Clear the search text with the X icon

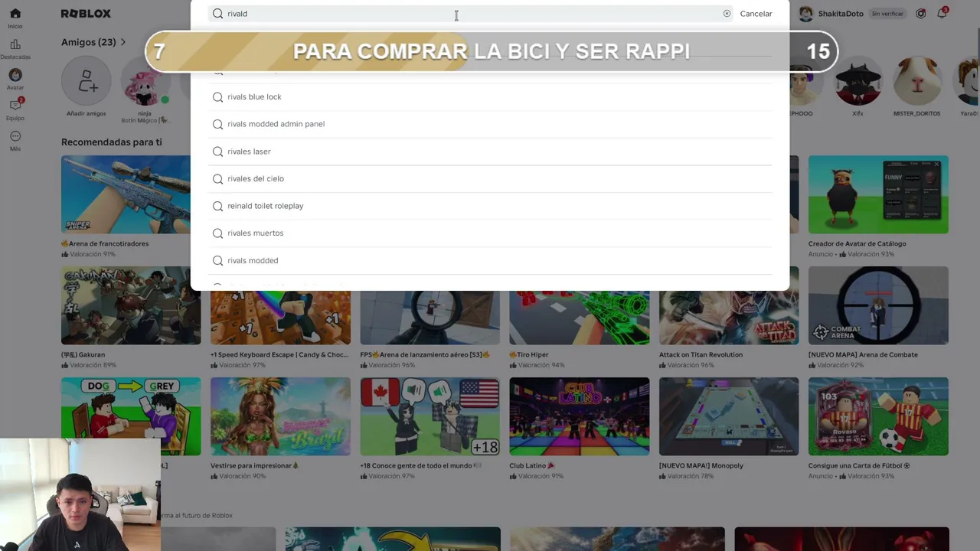[x=727, y=14]
